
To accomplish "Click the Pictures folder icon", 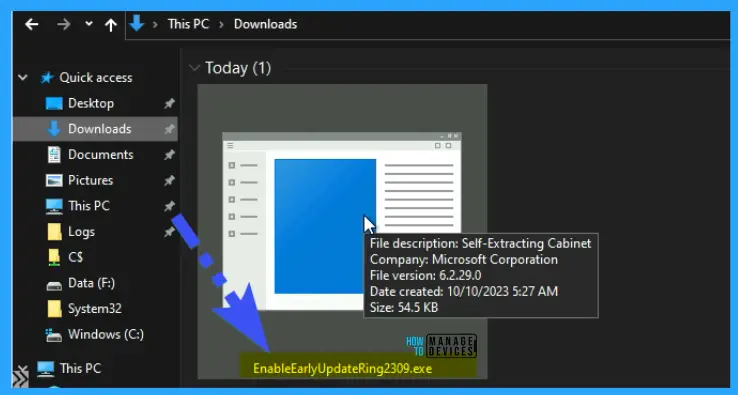I will 54,180.
